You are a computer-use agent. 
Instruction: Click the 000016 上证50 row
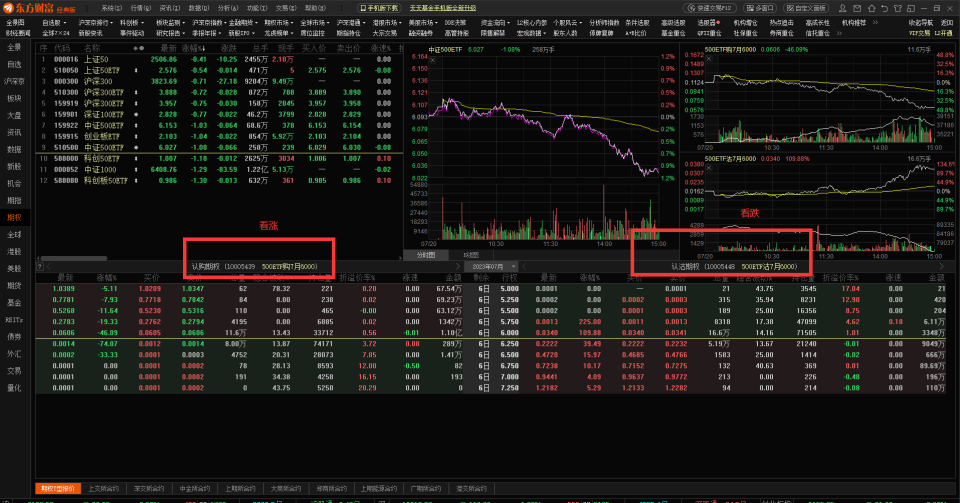[x=219, y=59]
